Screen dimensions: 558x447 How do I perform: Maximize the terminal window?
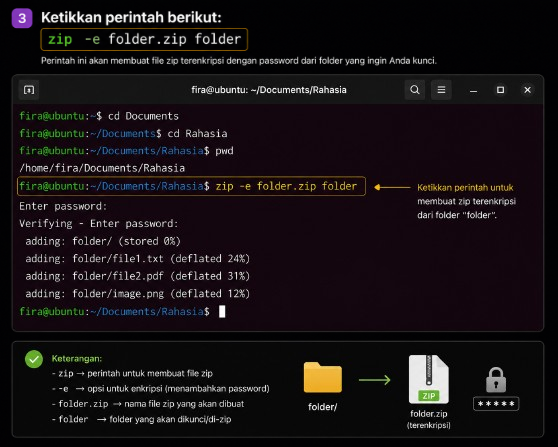[500, 90]
